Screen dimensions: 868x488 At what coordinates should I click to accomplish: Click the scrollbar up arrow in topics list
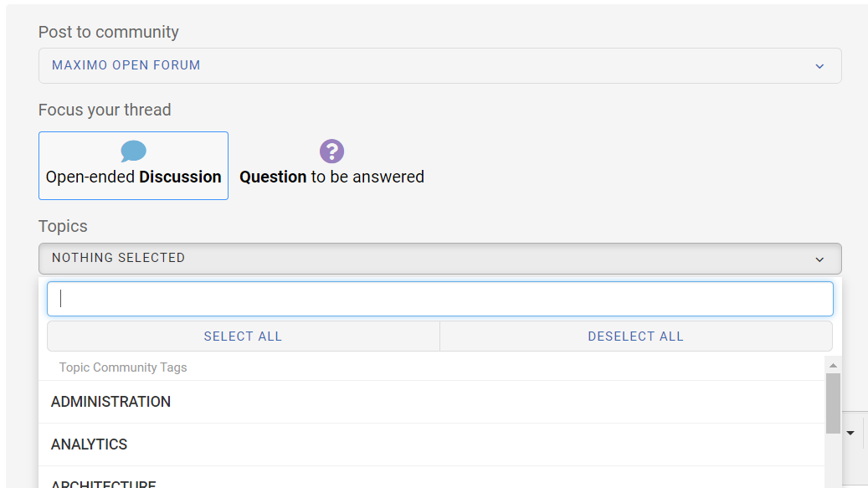[833, 365]
